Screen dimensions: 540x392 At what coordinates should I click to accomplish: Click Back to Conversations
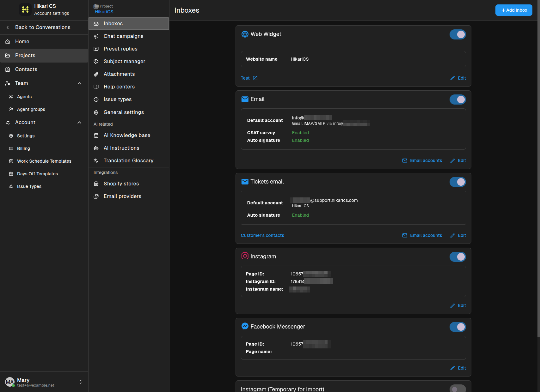[44, 27]
